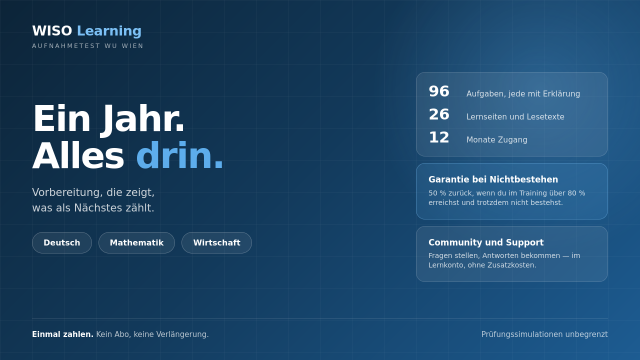
Task: Click the headline 'Ein Jahr.'
Action: pyautogui.click(x=109, y=119)
